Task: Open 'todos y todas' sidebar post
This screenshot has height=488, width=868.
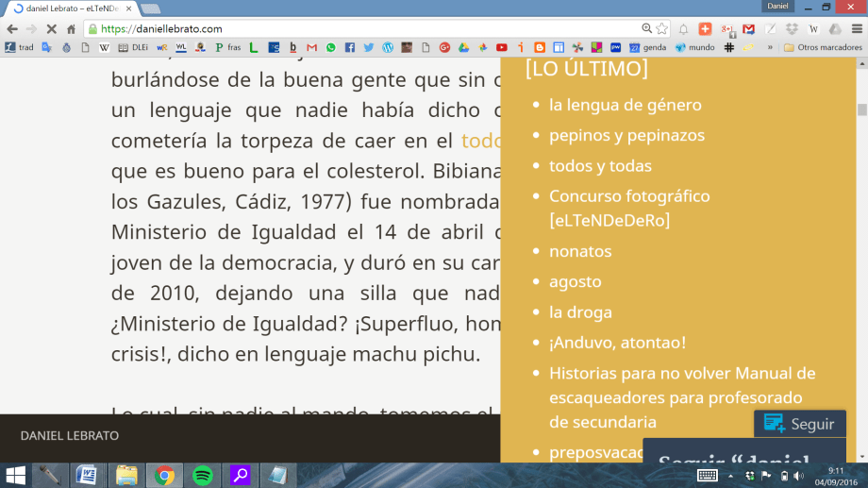Action: (x=600, y=165)
